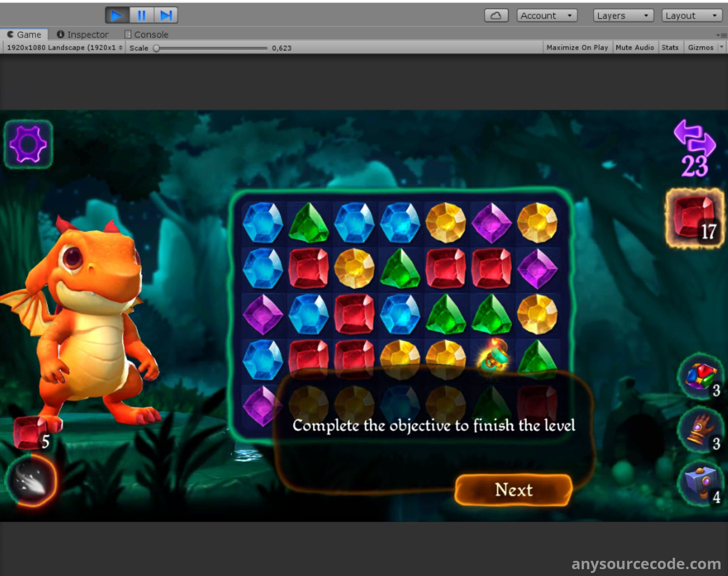
Task: Open the Gizmos menu button
Action: tap(700, 47)
